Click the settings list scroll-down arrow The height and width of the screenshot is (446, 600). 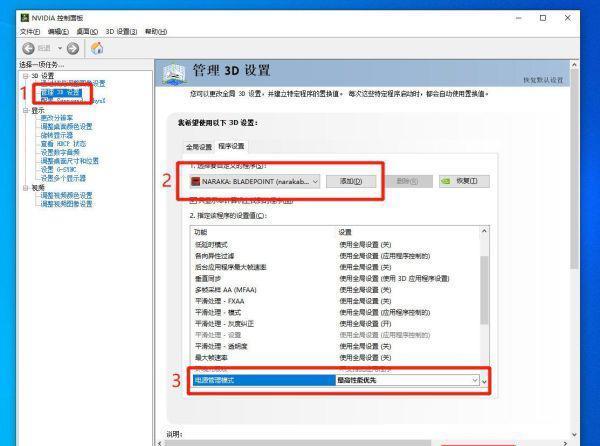(484, 382)
